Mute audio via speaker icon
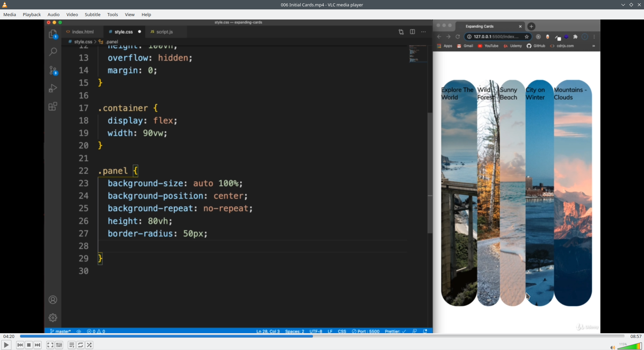Screen dimensions: 644x350 pyautogui.click(x=612, y=347)
